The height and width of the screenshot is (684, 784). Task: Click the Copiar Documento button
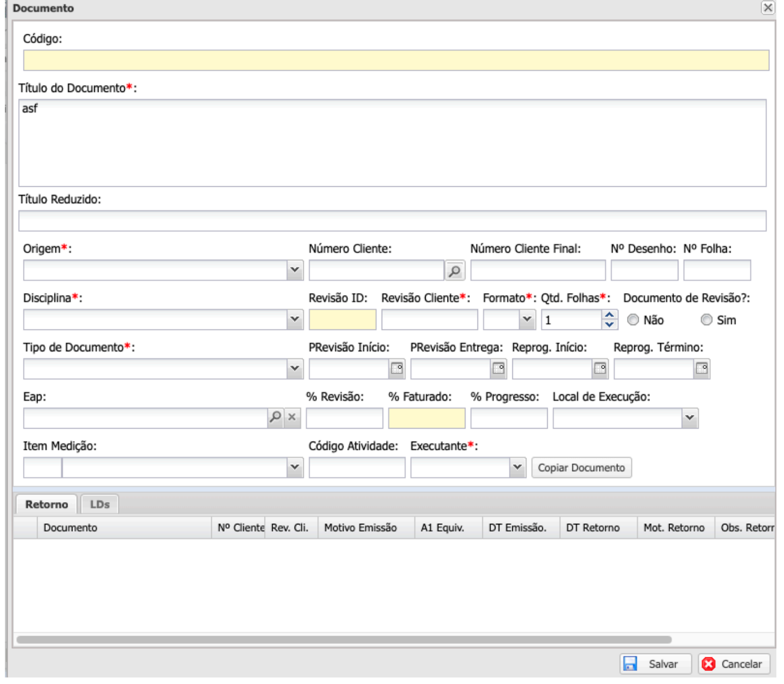pyautogui.click(x=581, y=468)
